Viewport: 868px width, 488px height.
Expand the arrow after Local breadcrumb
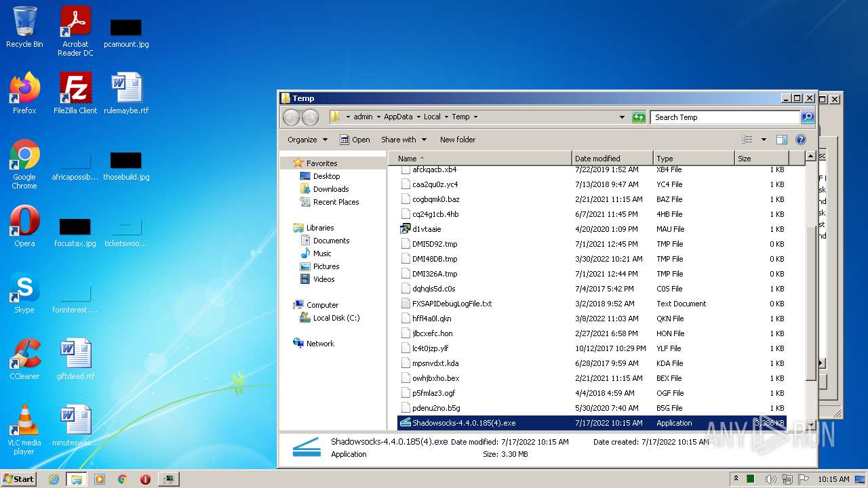446,117
